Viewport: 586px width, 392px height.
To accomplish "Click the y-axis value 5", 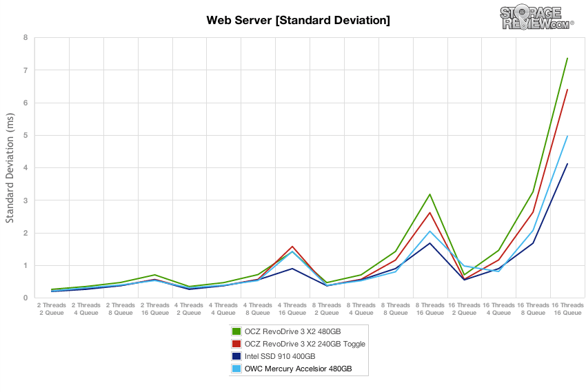I will coord(26,135).
